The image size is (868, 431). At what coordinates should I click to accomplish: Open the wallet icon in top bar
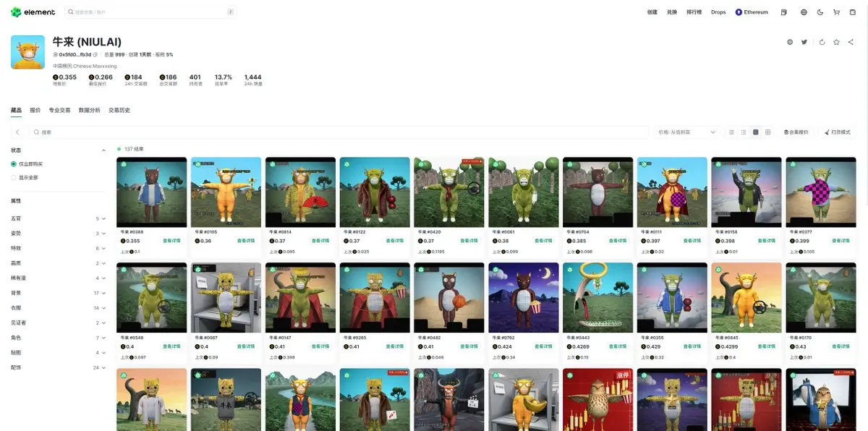[x=852, y=12]
